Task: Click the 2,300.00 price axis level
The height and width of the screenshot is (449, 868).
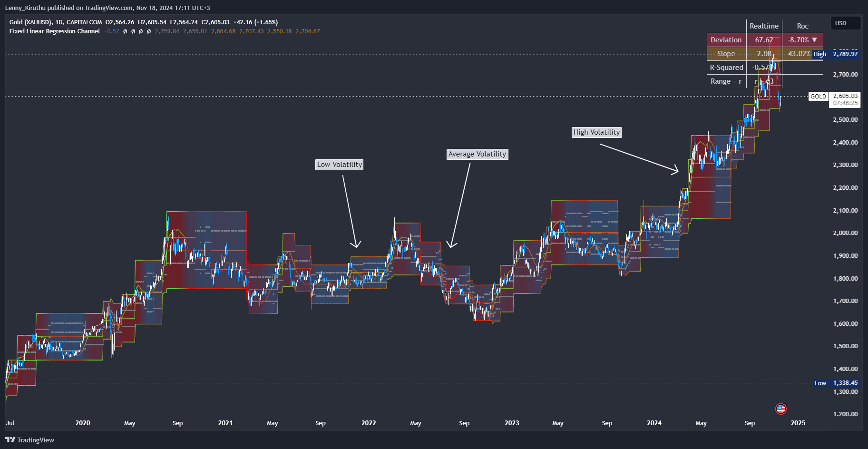Action: pyautogui.click(x=845, y=165)
